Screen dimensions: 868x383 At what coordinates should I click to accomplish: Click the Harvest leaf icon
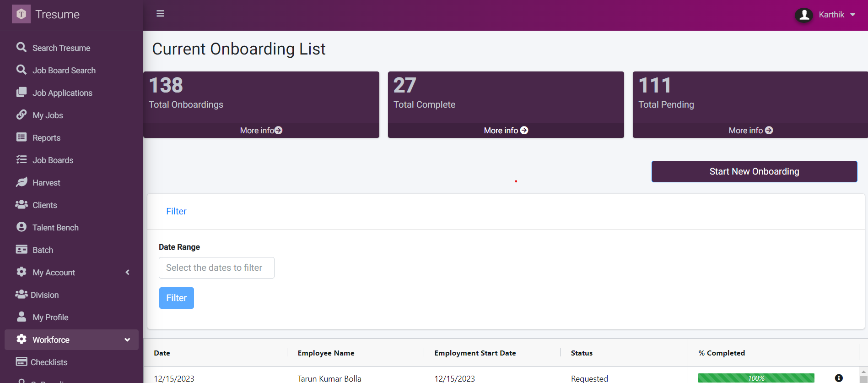click(x=22, y=182)
